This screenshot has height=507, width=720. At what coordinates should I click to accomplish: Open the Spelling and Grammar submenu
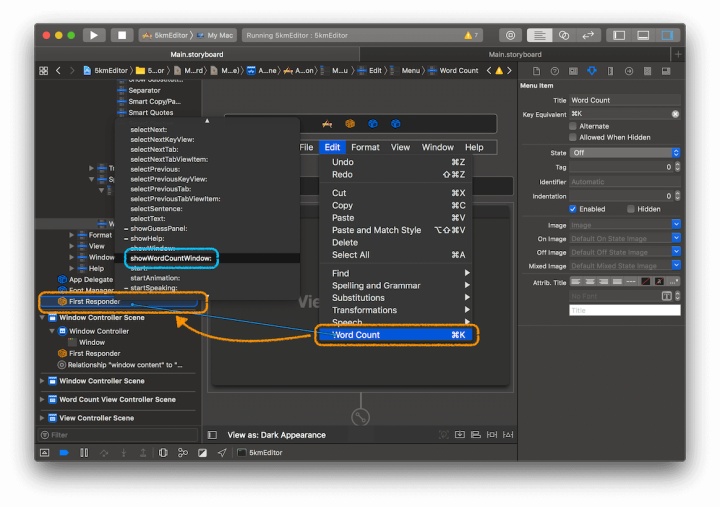point(396,286)
